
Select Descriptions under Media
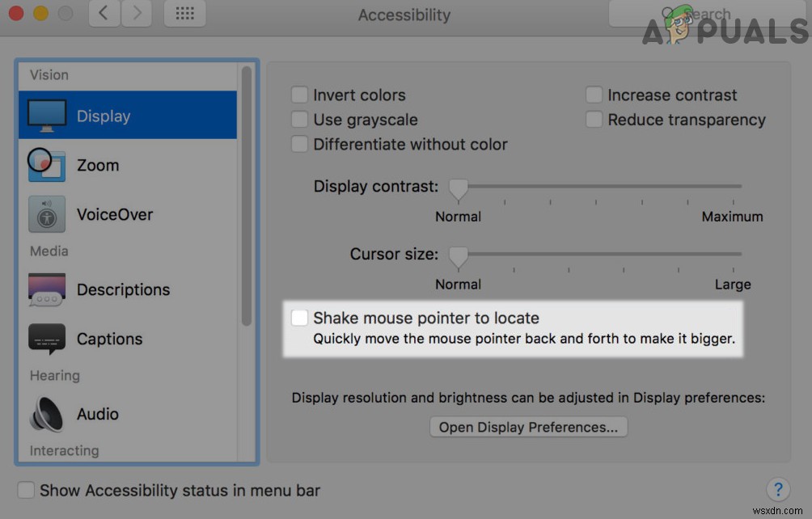[x=123, y=289]
